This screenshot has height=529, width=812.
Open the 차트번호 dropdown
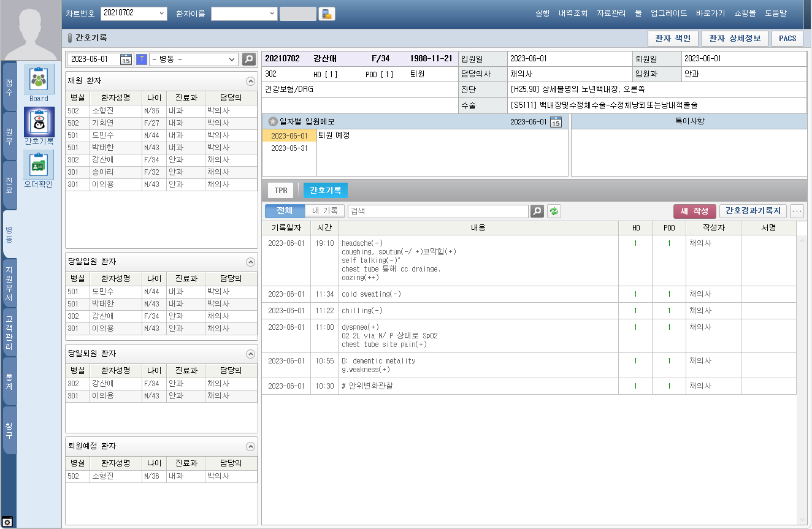[162, 13]
